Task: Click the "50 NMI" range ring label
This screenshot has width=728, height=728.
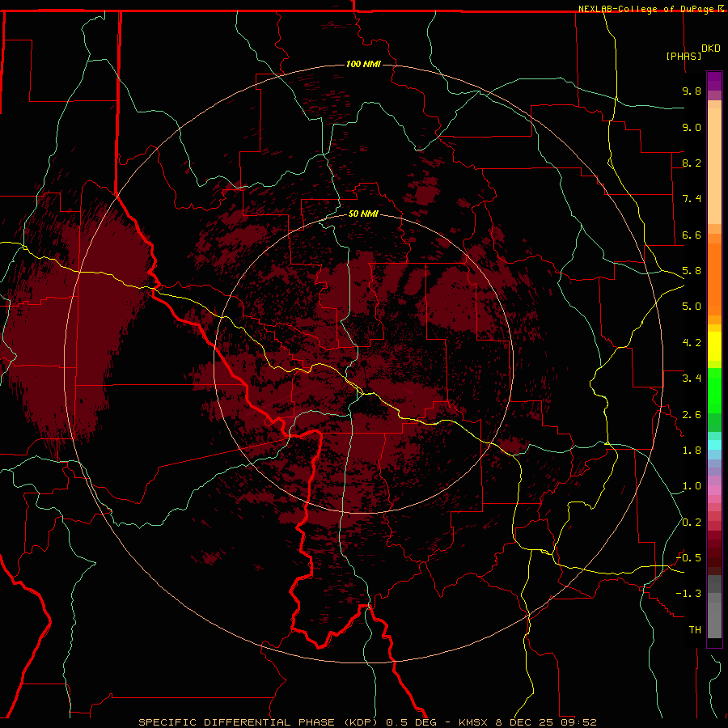Action: [363, 214]
